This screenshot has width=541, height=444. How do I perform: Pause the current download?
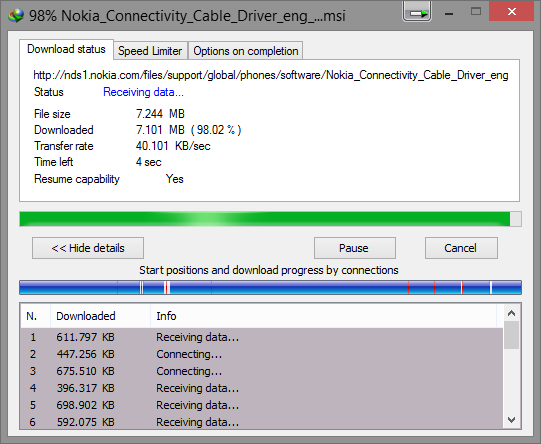(x=355, y=248)
